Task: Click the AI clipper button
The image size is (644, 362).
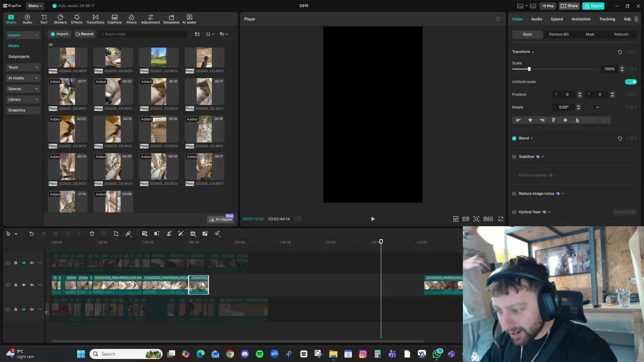Action: pyautogui.click(x=221, y=219)
